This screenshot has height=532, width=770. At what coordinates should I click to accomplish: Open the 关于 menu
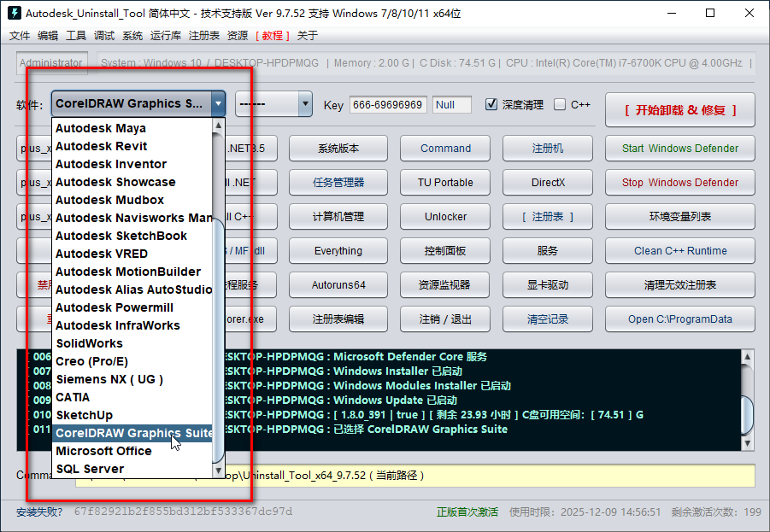[308, 36]
